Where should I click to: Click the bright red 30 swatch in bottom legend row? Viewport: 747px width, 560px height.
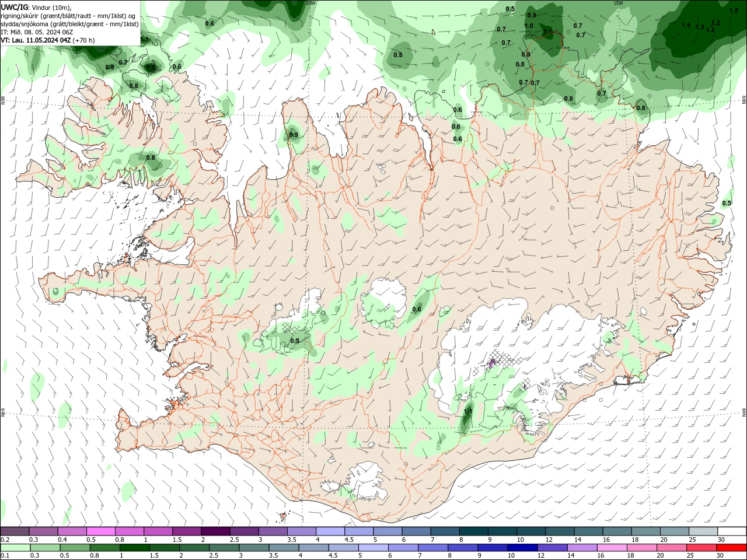pyautogui.click(x=731, y=548)
